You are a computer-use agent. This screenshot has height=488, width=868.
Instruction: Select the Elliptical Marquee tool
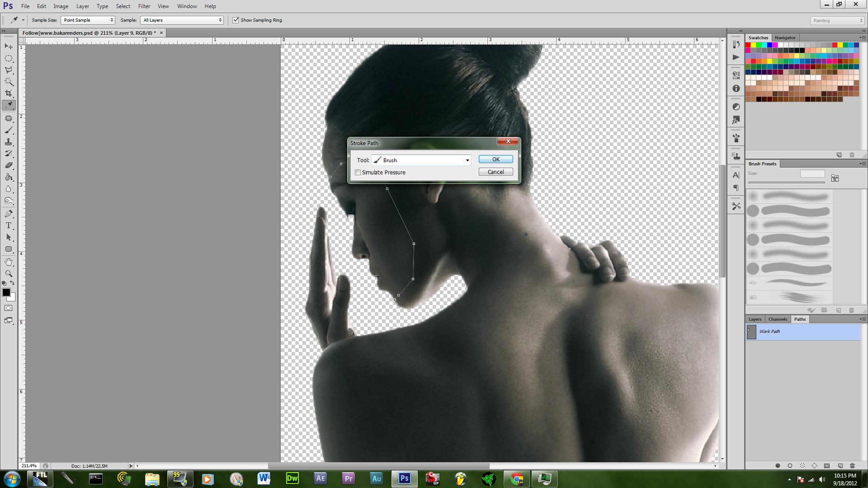pyautogui.click(x=9, y=58)
